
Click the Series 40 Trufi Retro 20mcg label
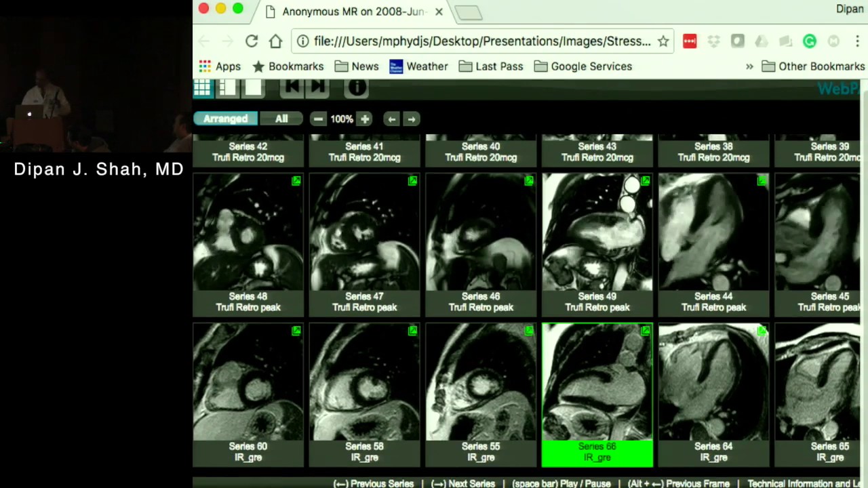[481, 152]
